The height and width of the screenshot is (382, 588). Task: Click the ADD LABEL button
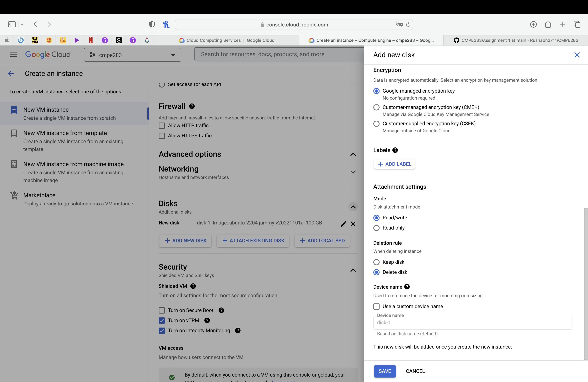394,164
